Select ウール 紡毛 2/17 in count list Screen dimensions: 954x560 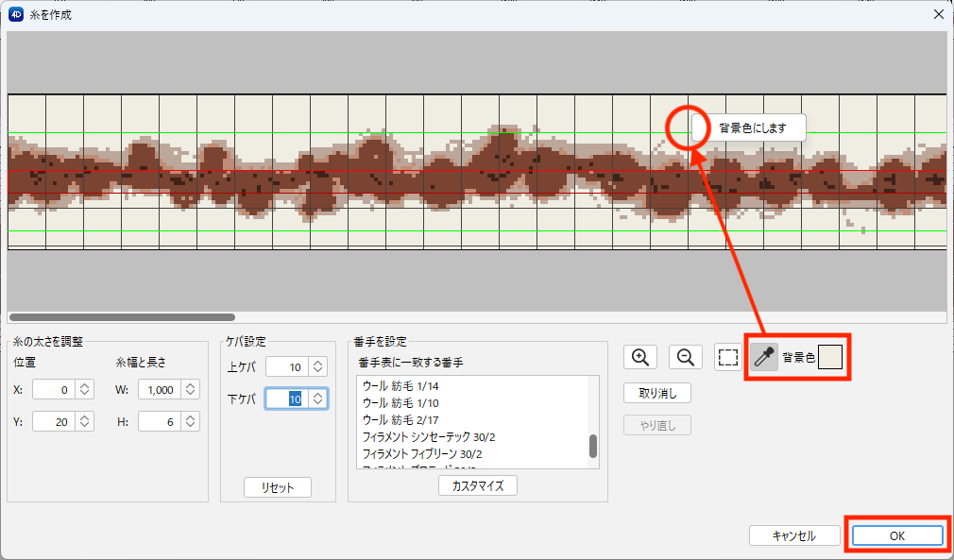(472, 420)
